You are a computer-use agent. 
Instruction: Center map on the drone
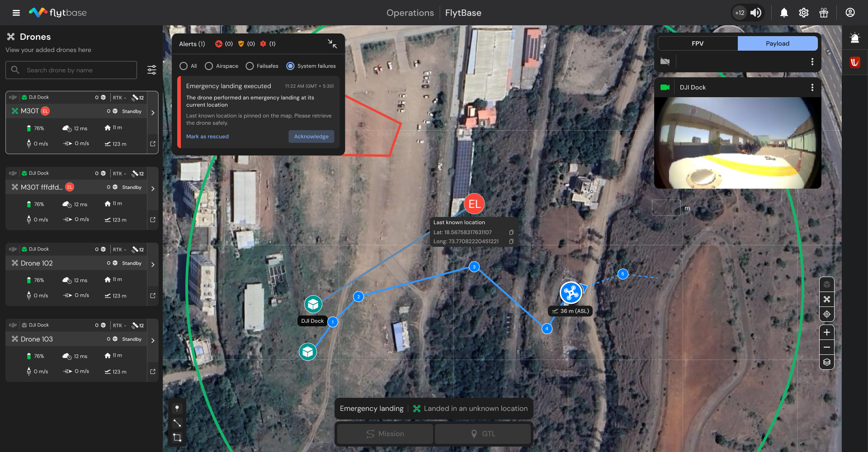point(827,299)
